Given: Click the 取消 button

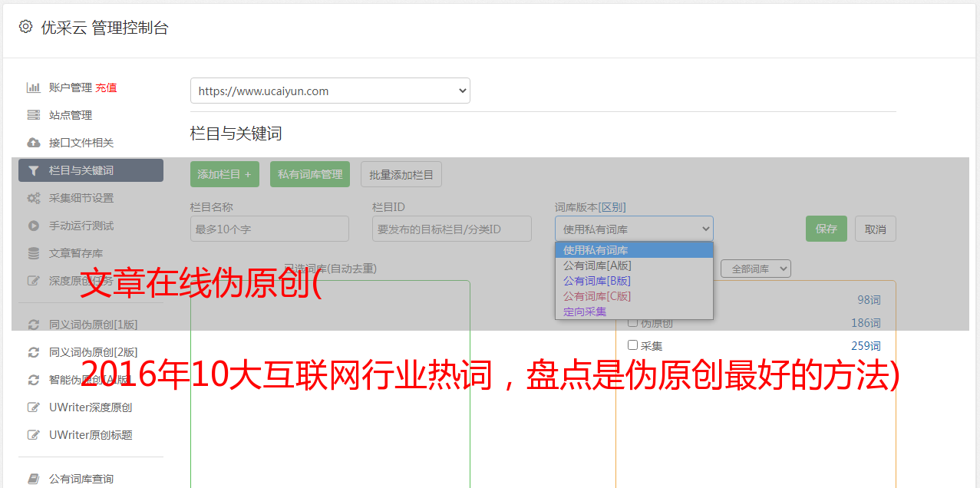Looking at the screenshot, I should [876, 229].
